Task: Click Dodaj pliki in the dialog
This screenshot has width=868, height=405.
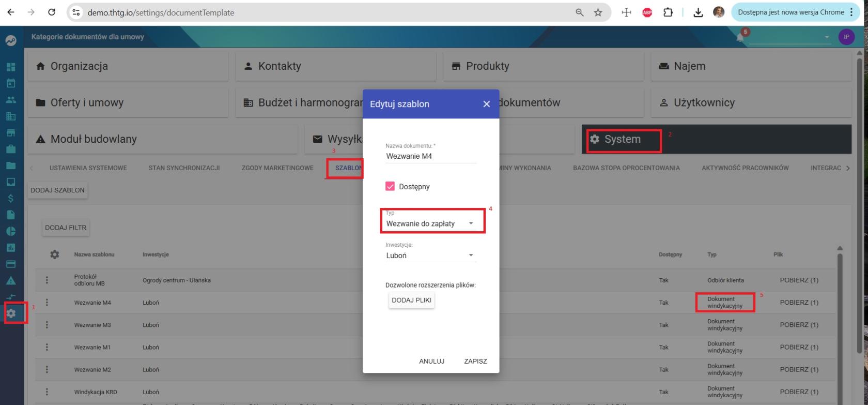Action: coord(412,300)
